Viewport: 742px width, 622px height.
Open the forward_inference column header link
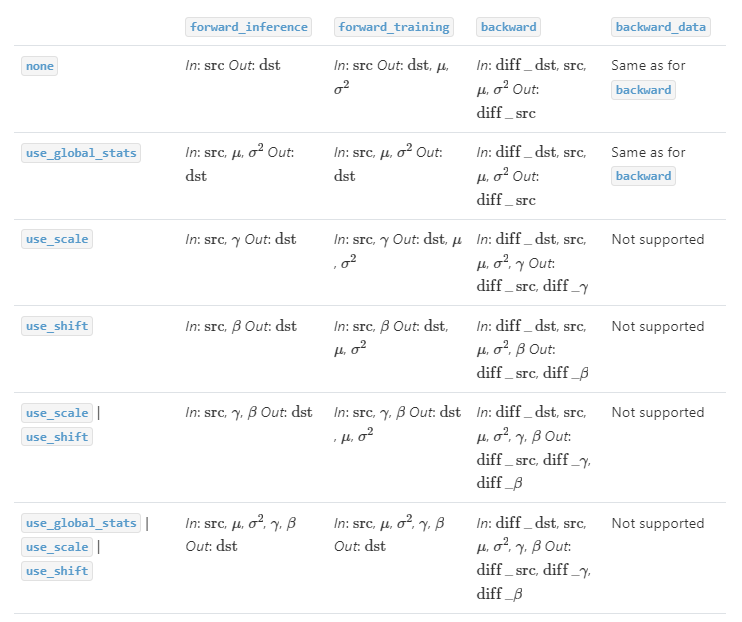(x=248, y=27)
